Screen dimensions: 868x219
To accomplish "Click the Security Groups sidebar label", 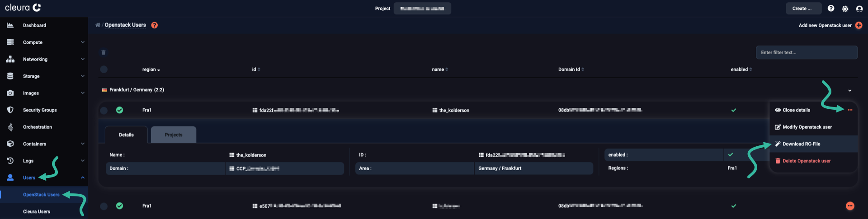I will tap(40, 110).
